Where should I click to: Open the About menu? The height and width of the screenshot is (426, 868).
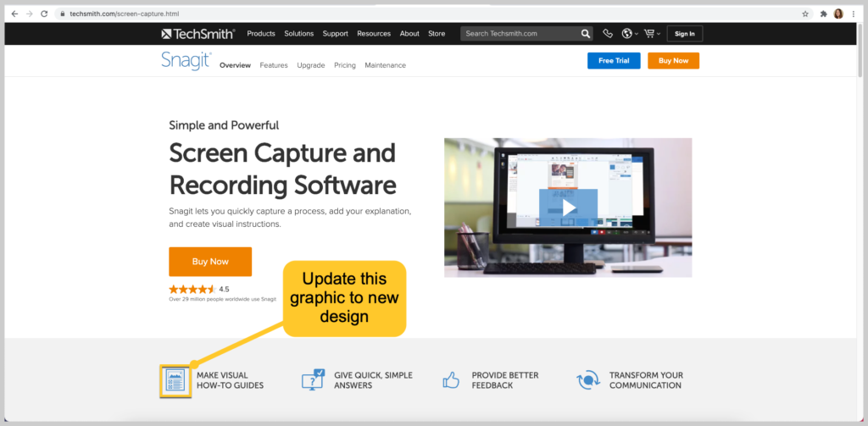[x=409, y=34]
